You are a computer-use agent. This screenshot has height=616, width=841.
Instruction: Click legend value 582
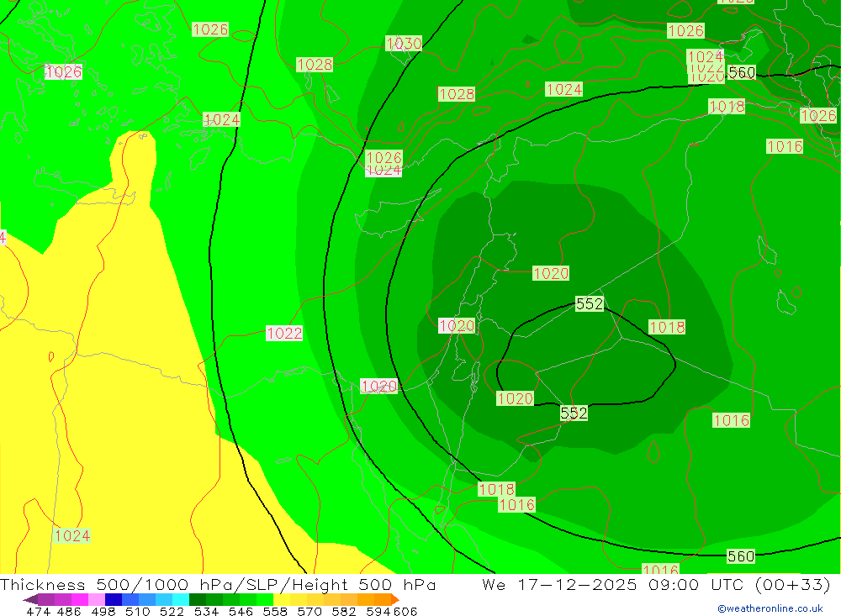tap(343, 611)
